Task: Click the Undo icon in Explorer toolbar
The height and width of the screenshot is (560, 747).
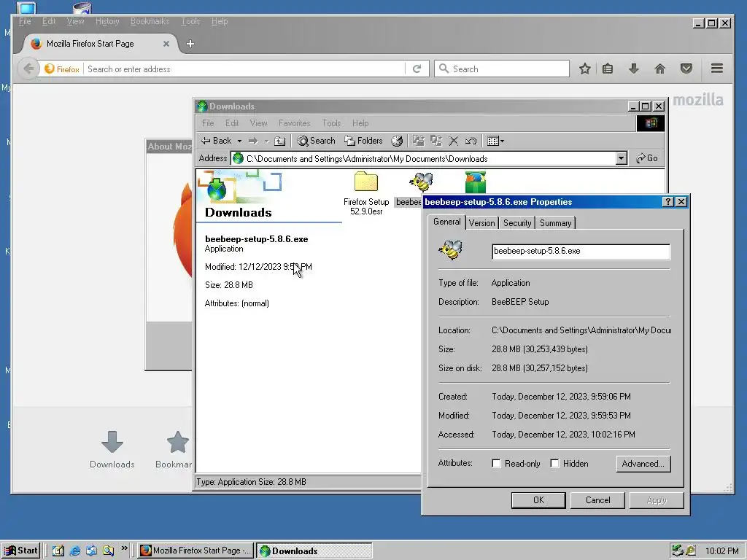Action: point(471,141)
